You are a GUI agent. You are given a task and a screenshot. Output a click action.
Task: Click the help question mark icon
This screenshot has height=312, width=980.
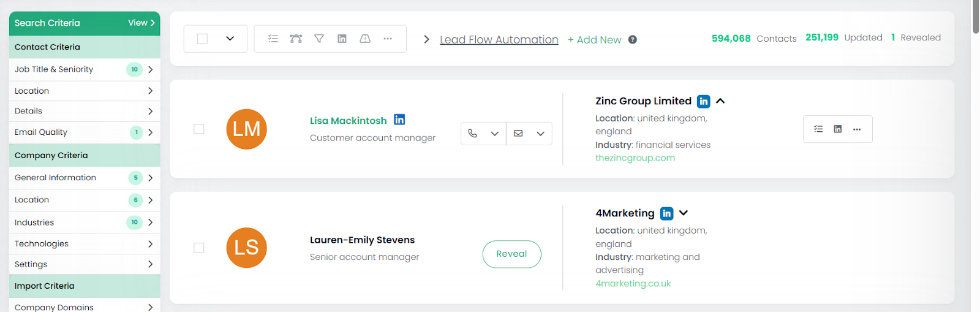click(x=633, y=40)
